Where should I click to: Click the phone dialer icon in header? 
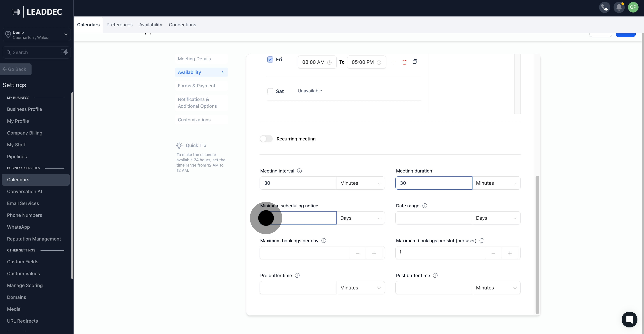[x=604, y=7]
